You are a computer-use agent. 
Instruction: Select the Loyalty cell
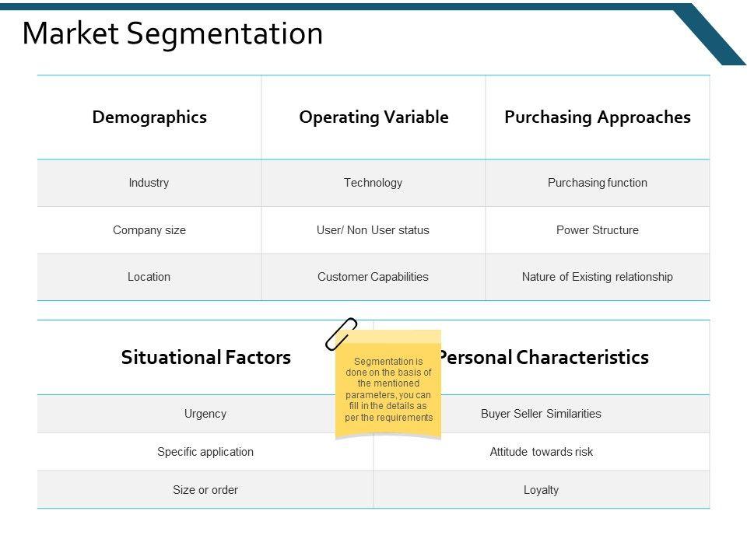pos(542,490)
